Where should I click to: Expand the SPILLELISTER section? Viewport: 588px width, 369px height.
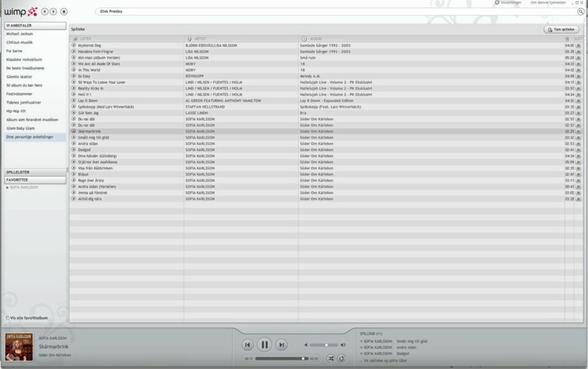point(35,172)
